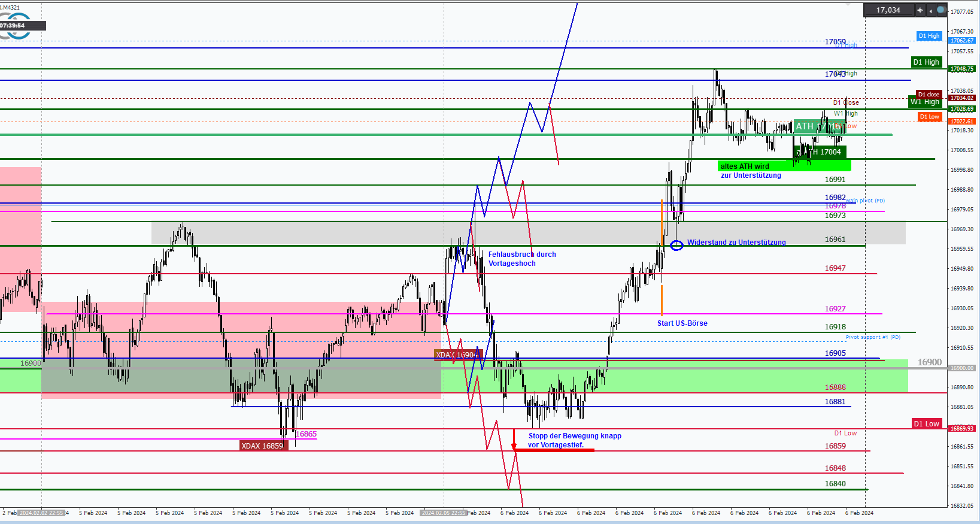Select the 'Start US-Börse' text annotation
This screenshot has height=524, width=980.
click(x=682, y=323)
